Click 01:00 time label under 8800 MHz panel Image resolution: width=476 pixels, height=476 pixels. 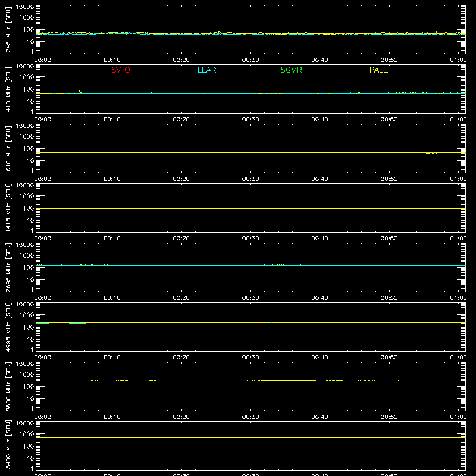pos(458,417)
